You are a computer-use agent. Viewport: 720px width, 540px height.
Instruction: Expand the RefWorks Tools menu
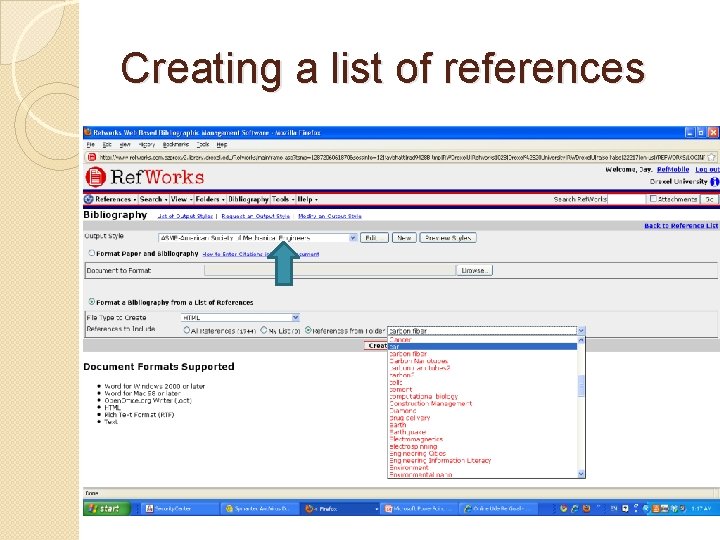coord(283,199)
